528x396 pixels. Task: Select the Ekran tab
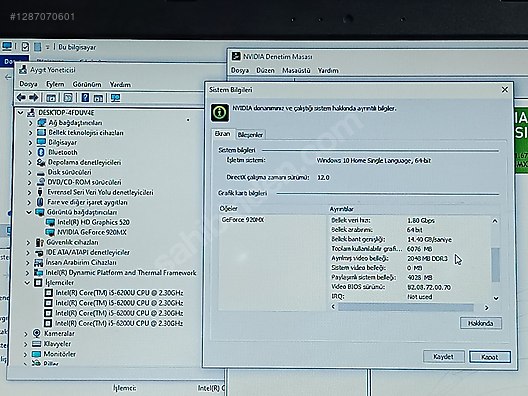click(223, 134)
